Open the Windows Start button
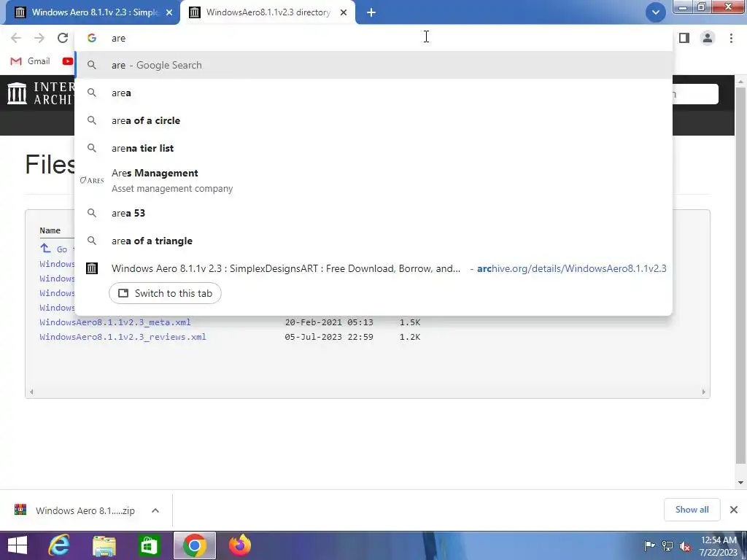Image resolution: width=747 pixels, height=560 pixels. pyautogui.click(x=18, y=545)
